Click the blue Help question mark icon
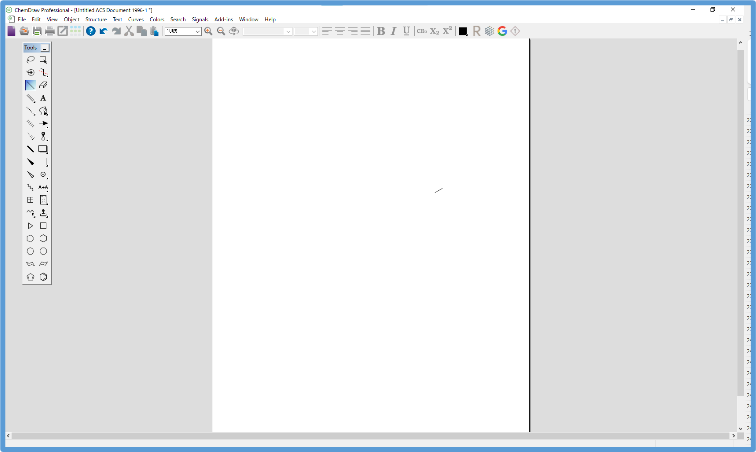 pos(90,31)
